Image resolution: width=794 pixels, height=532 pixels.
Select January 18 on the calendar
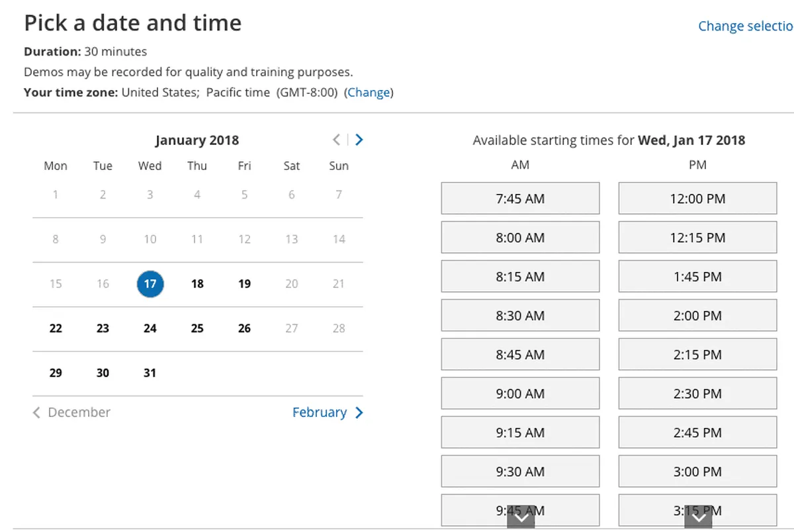point(197,284)
